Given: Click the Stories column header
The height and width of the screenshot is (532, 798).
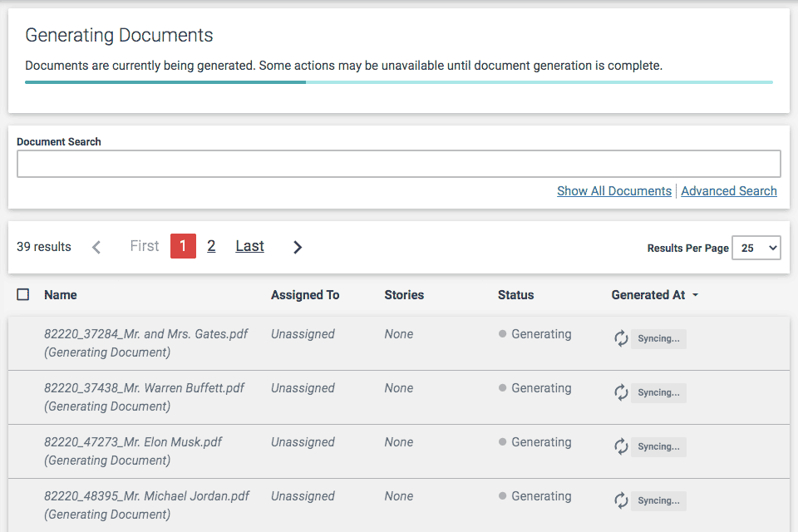Looking at the screenshot, I should click(404, 295).
